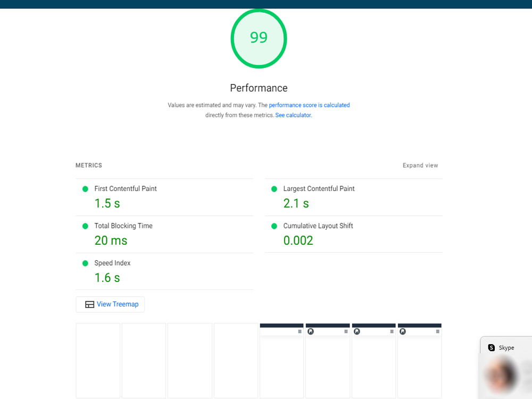Click green status dot beside Cumulative Layout Shift
This screenshot has height=399, width=532.
pos(274,226)
